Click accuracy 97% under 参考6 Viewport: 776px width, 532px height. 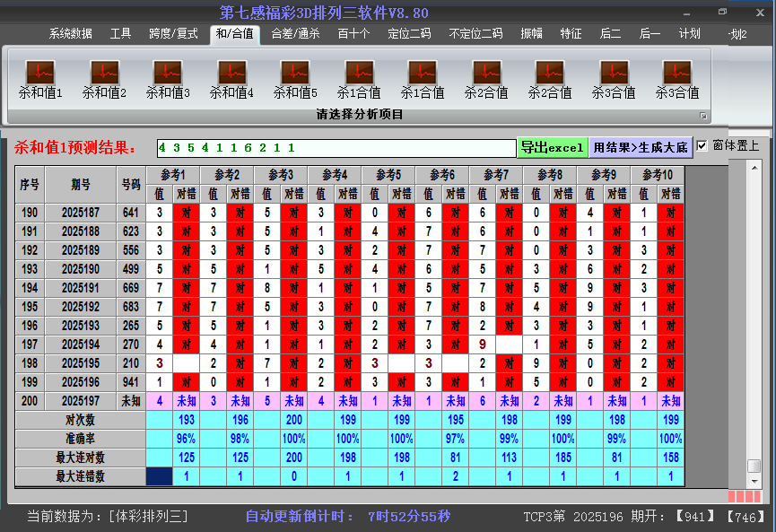(x=456, y=439)
